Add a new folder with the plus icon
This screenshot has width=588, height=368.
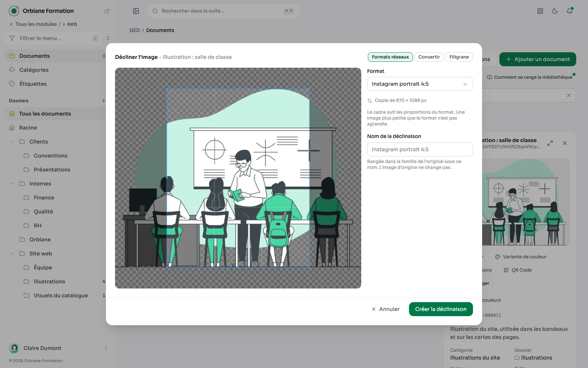point(104,101)
